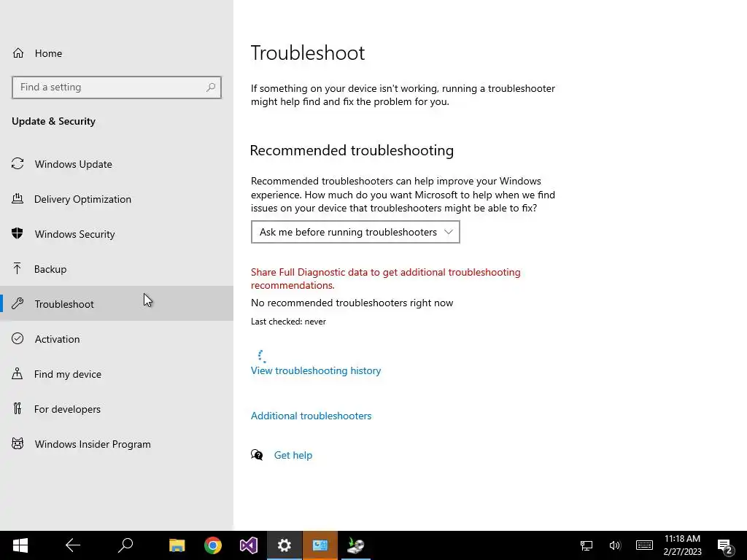
Task: Open taskbar search
Action: [125, 545]
